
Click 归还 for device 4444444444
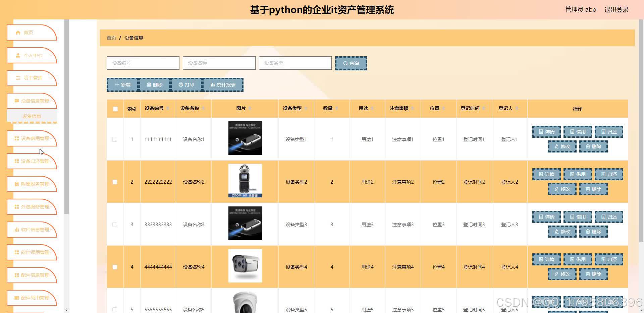tap(609, 259)
